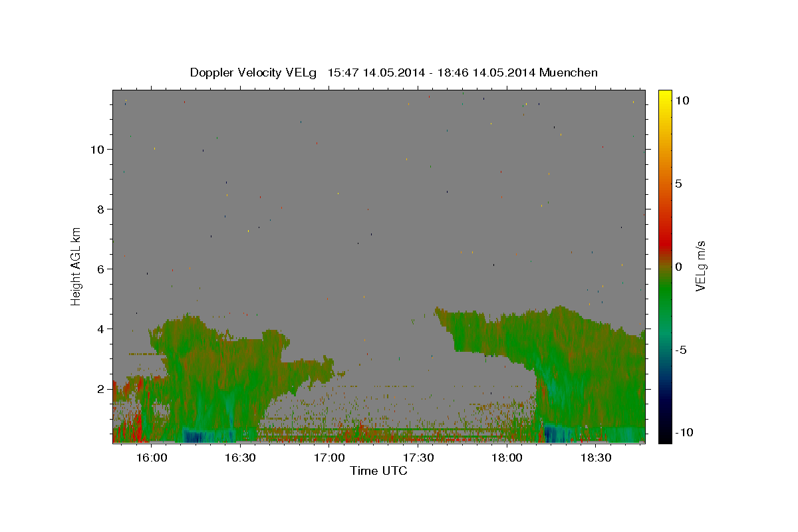Click the colorbar label '10' at top
The image size is (798, 532).
[x=682, y=100]
